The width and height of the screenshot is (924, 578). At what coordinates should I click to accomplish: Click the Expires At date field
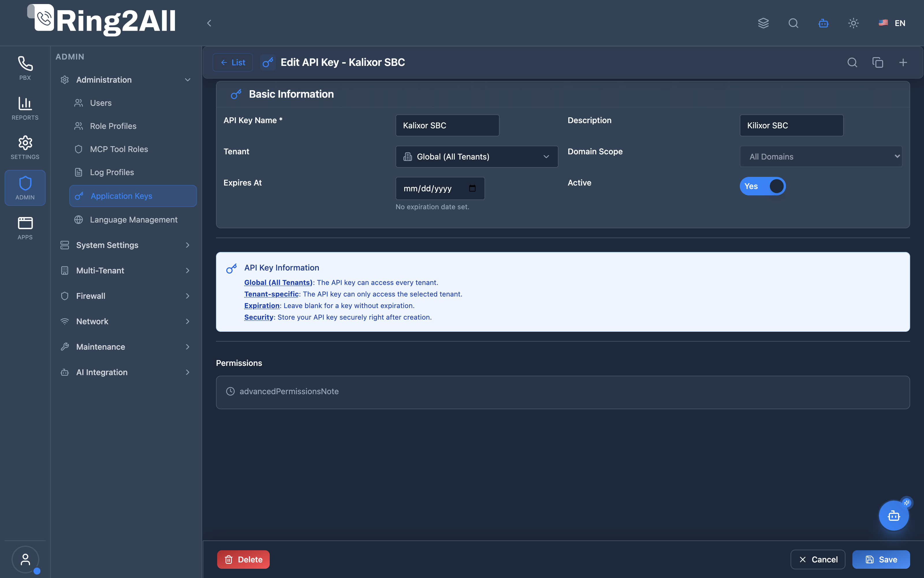tap(440, 188)
